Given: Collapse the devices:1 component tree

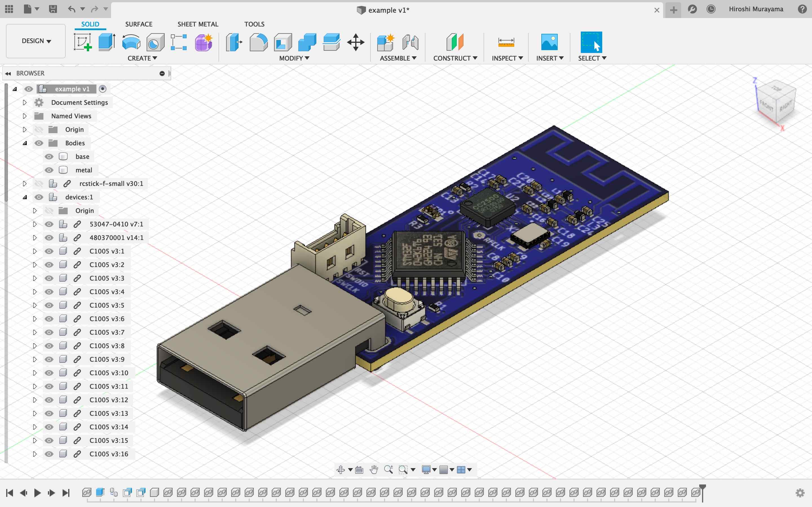Looking at the screenshot, I should [x=25, y=197].
